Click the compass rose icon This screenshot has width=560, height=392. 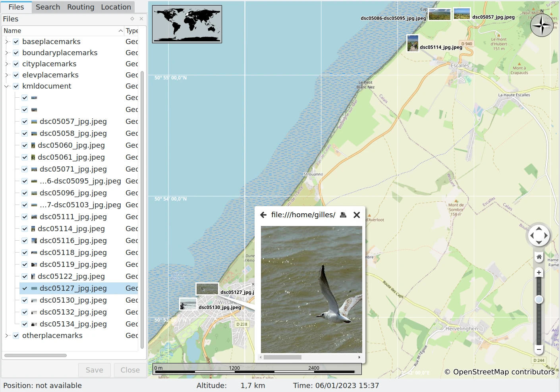(x=542, y=25)
